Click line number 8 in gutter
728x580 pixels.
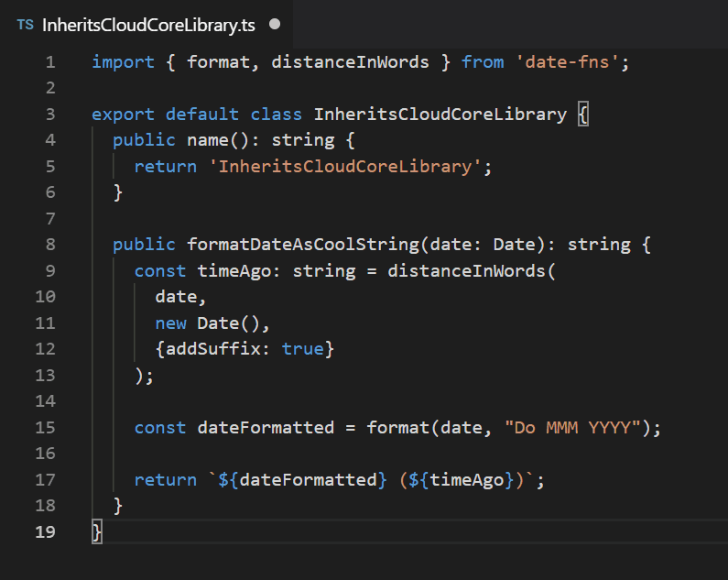click(50, 245)
